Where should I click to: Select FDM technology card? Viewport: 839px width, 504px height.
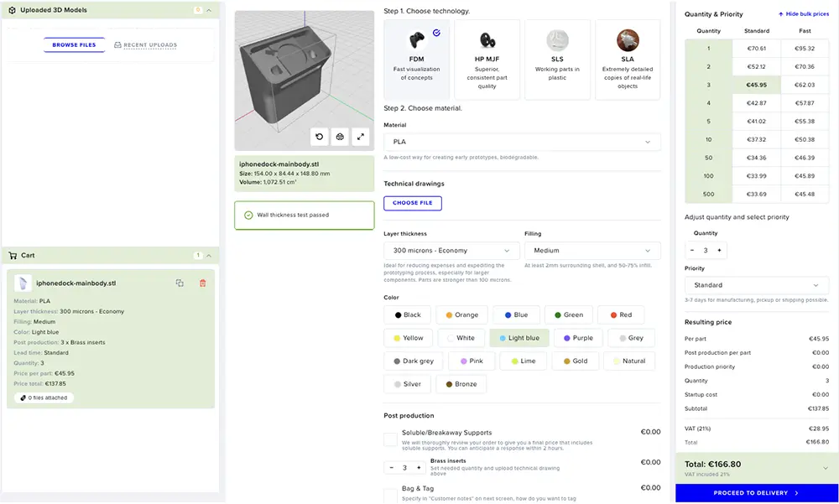point(416,60)
